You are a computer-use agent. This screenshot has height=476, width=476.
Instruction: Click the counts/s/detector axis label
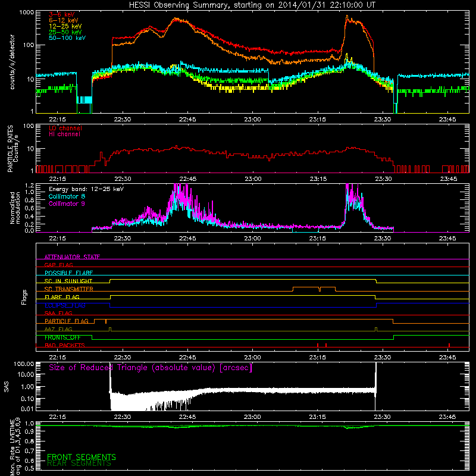12,62
